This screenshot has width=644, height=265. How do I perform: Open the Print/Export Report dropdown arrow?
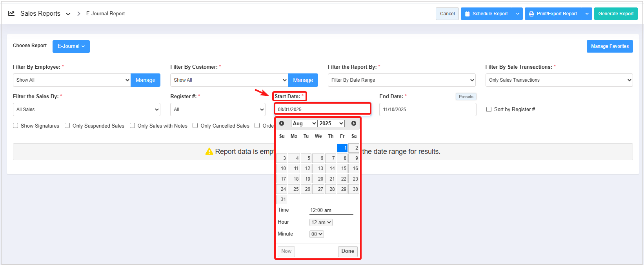point(587,14)
